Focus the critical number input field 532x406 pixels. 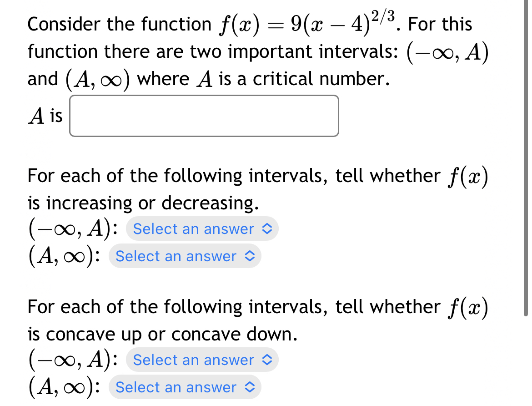coord(204,116)
